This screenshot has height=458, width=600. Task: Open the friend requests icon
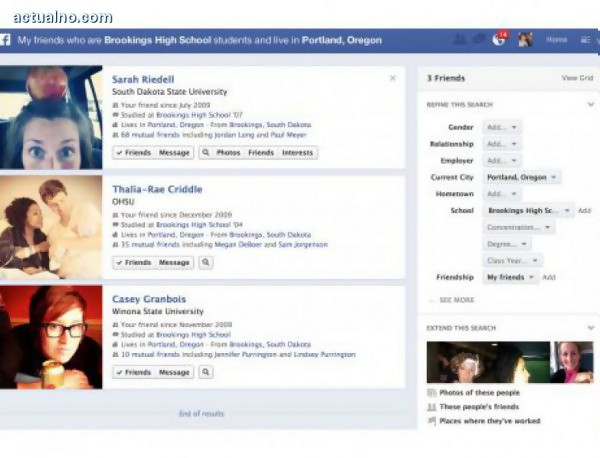point(460,39)
